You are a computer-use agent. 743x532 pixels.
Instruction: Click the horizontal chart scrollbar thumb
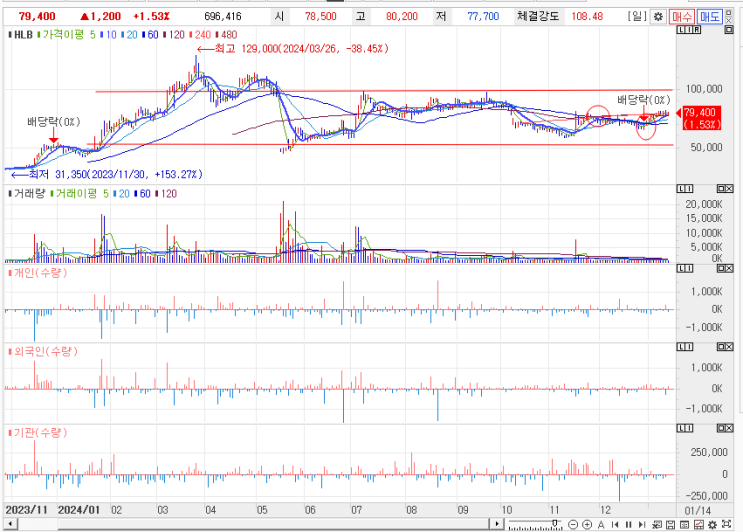click(x=273, y=524)
